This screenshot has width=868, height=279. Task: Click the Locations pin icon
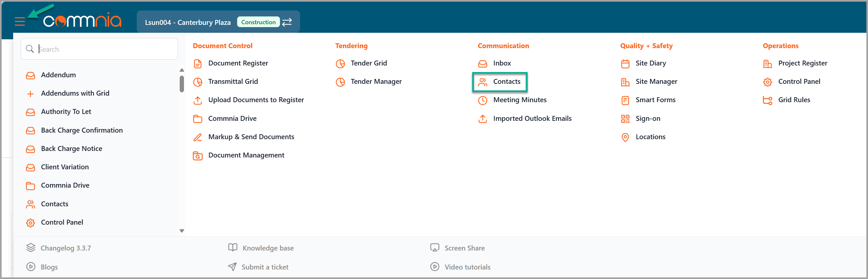[625, 137]
